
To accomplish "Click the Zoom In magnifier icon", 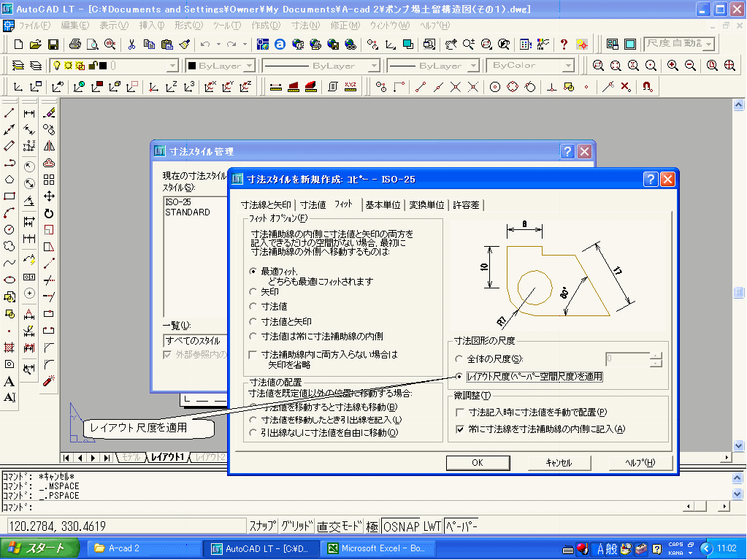I will [673, 65].
